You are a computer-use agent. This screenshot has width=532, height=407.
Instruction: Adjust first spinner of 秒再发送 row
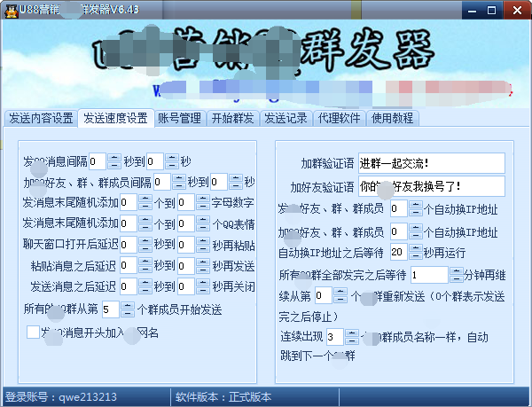145,265
